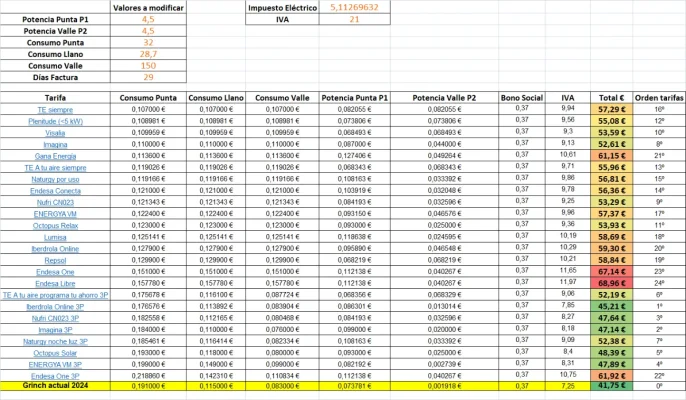Open the ENERGYA VM link

click(x=55, y=214)
